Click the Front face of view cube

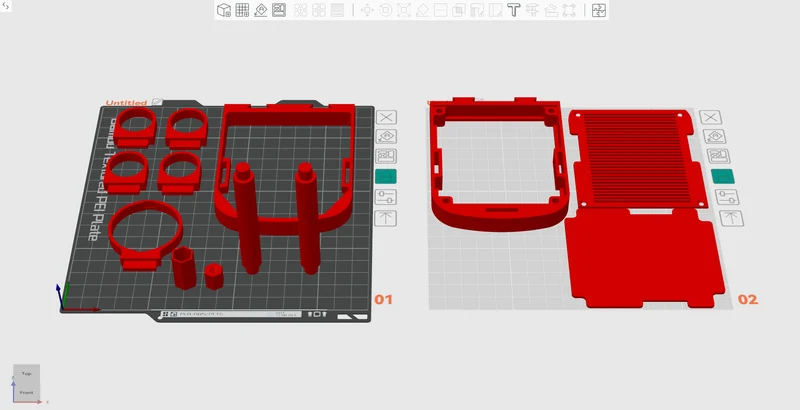(27, 392)
